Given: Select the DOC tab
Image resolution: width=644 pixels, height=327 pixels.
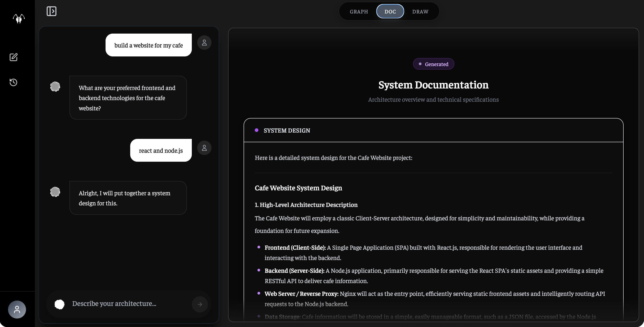Looking at the screenshot, I should [390, 11].
